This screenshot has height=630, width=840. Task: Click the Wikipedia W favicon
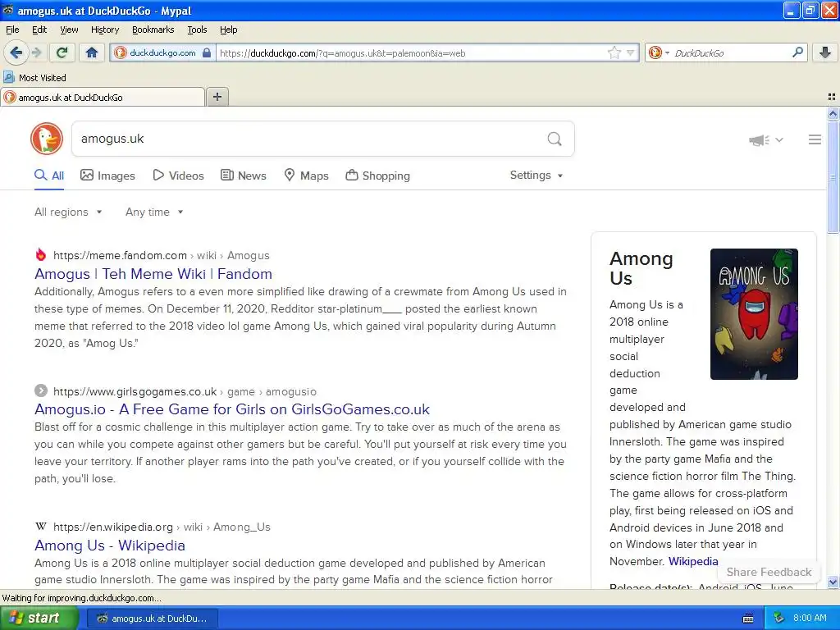(x=41, y=527)
